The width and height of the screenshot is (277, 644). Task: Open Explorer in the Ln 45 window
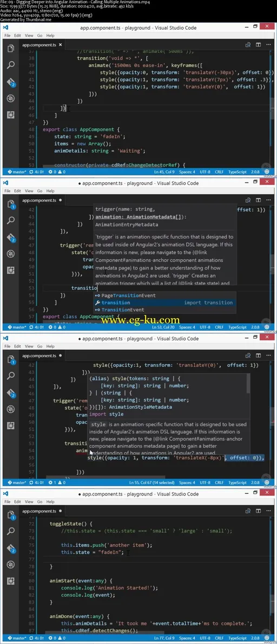coord(11,49)
